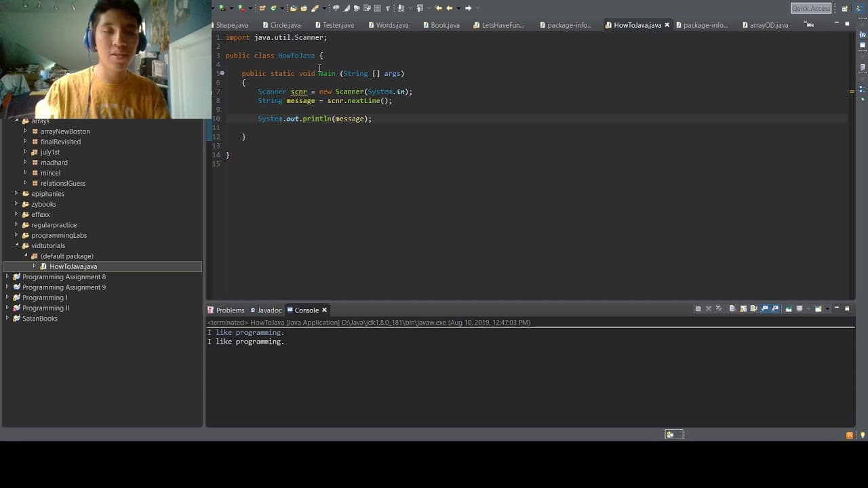This screenshot has height=488, width=868.
Task: Expand the epiphanies package
Action: [16, 193]
